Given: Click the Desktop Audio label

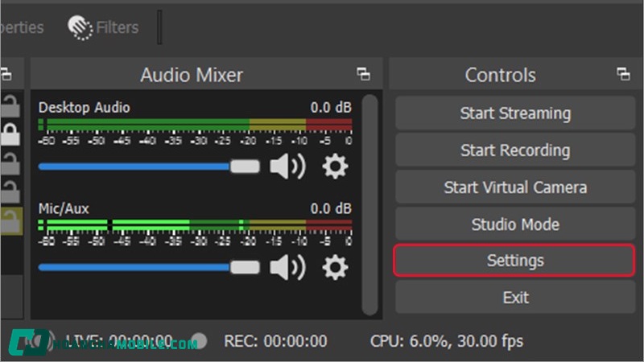Looking at the screenshot, I should (84, 108).
